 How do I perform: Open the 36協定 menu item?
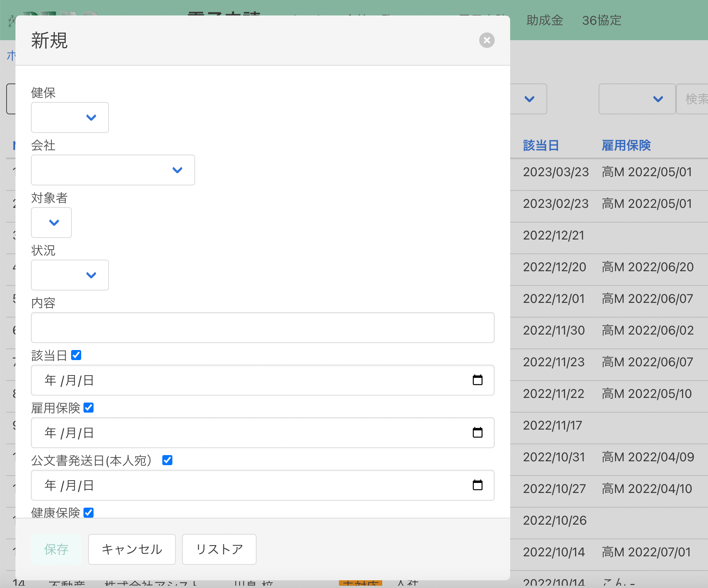(x=601, y=20)
